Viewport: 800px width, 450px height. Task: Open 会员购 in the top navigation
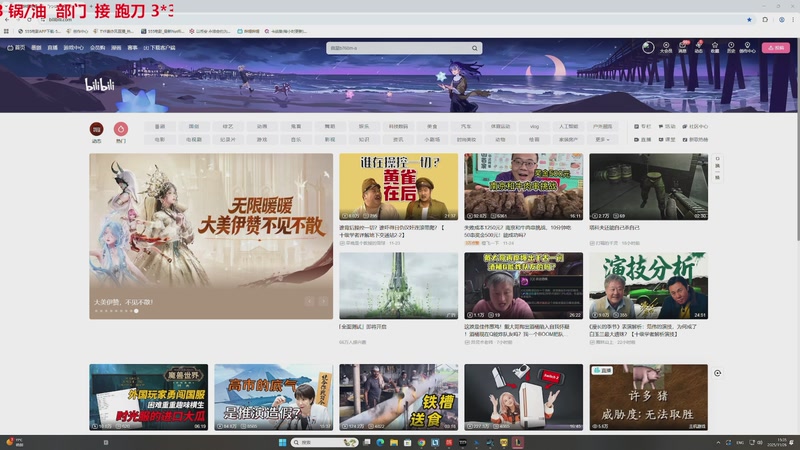click(x=97, y=47)
